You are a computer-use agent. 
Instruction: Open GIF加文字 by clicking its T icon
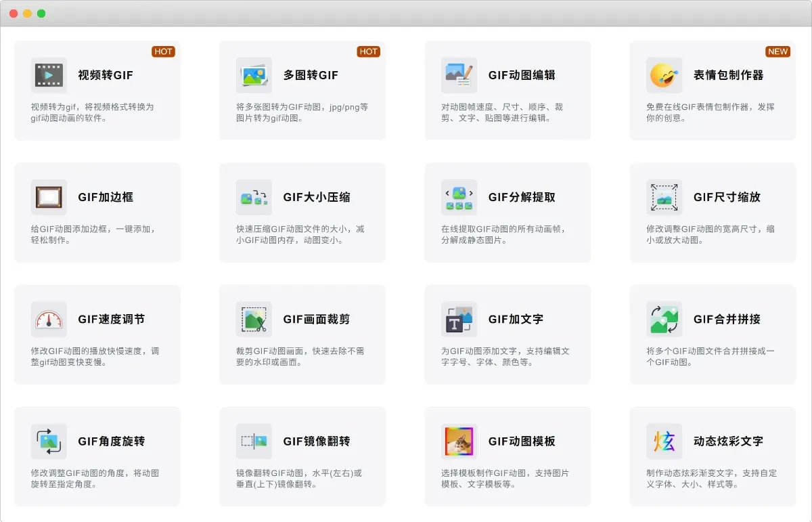click(x=458, y=319)
